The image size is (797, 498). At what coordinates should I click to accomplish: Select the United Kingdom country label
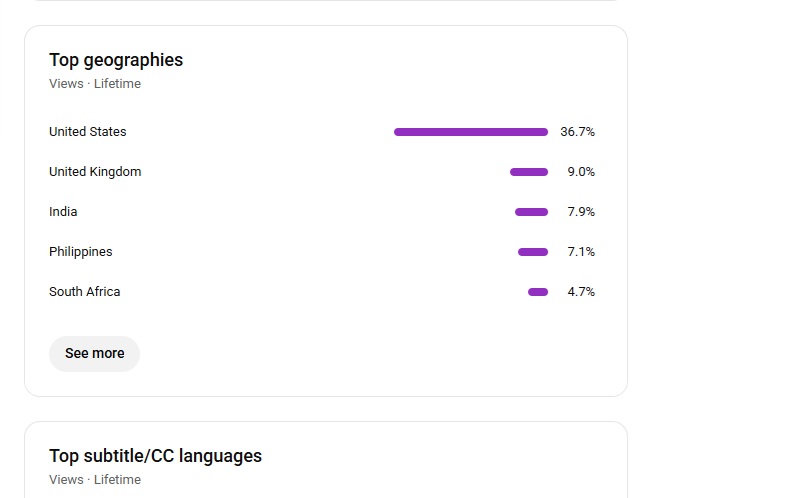pos(95,172)
